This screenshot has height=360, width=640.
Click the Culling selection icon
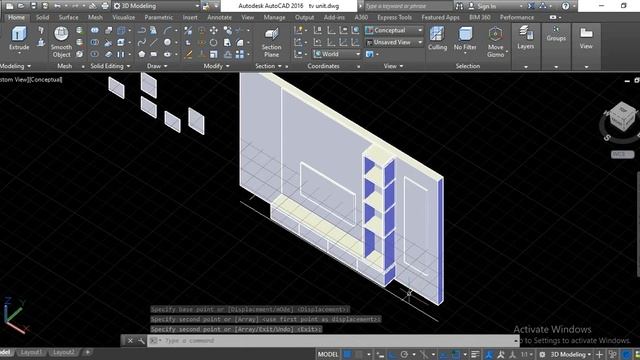(x=437, y=34)
